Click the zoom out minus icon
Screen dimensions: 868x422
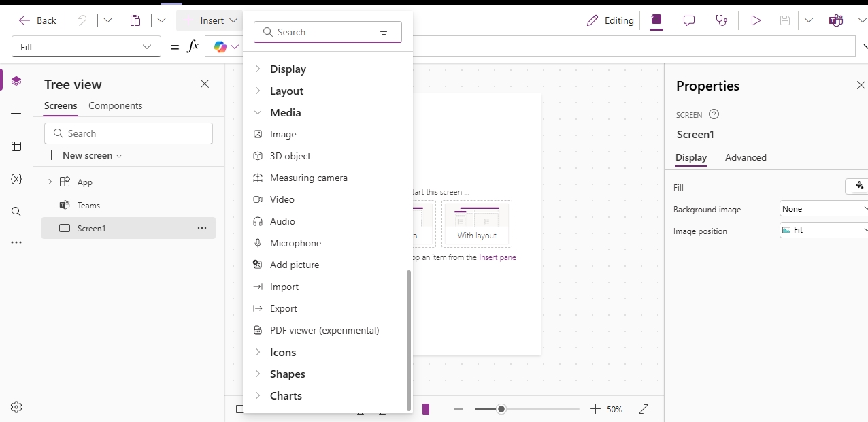coord(458,409)
